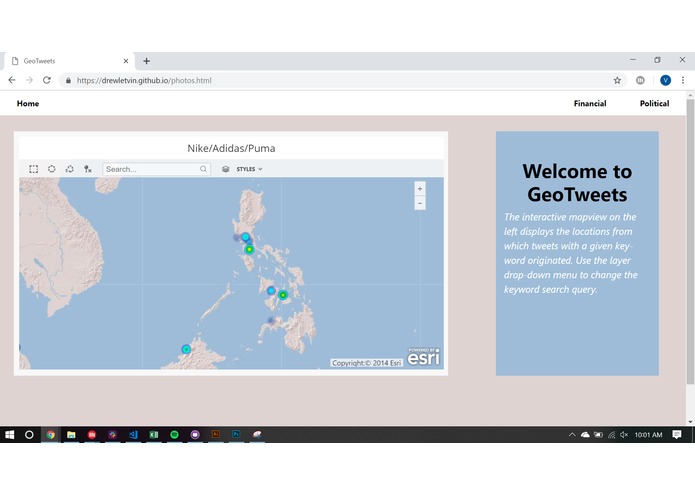Toggle the muted volume tray icon
695x494 pixels.
[624, 435]
